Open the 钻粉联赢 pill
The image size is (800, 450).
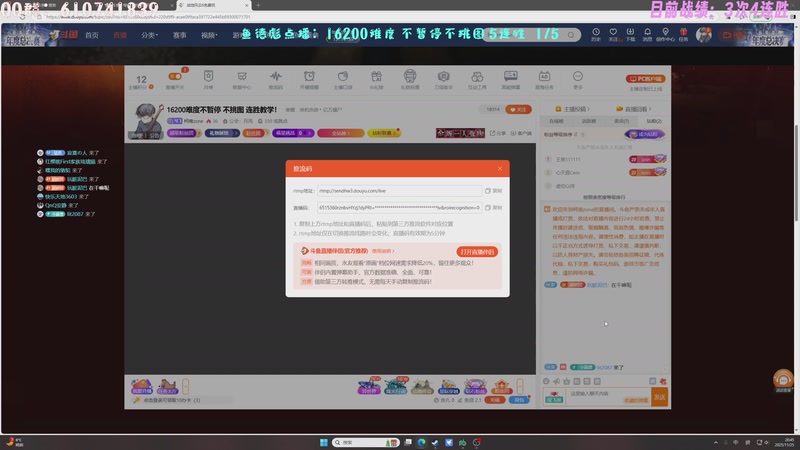point(384,133)
